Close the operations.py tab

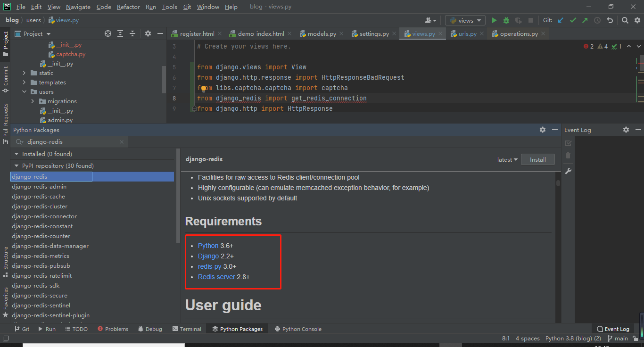pyautogui.click(x=543, y=34)
